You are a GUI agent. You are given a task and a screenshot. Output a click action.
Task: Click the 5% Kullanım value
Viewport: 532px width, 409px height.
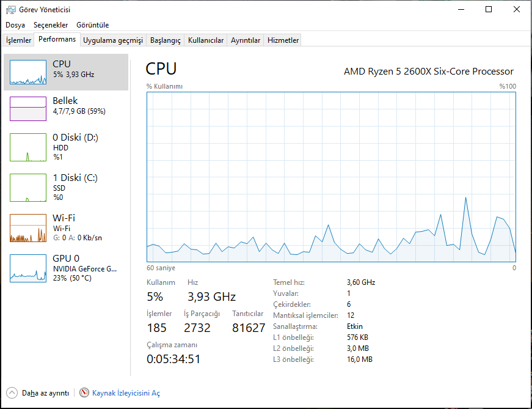(x=155, y=297)
